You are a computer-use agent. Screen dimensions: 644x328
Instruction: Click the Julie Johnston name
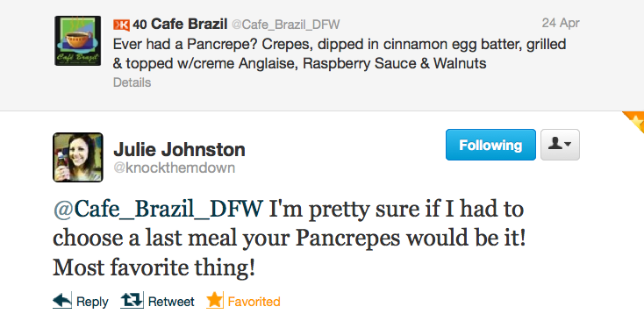(180, 149)
